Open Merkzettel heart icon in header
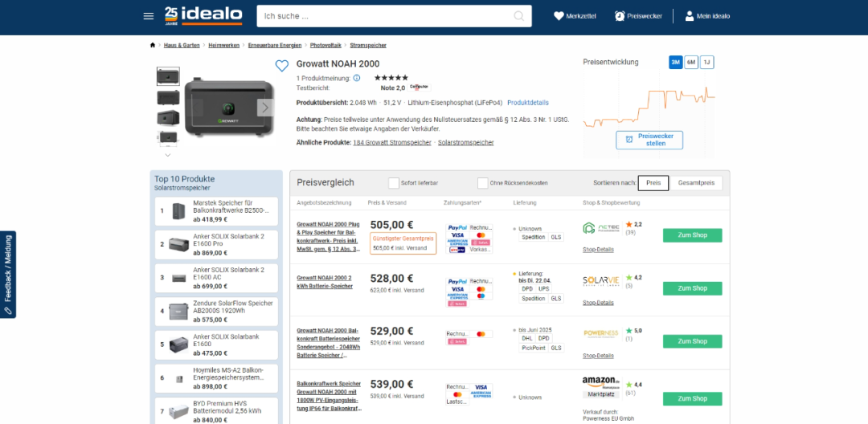The height and width of the screenshot is (424, 868). click(559, 16)
